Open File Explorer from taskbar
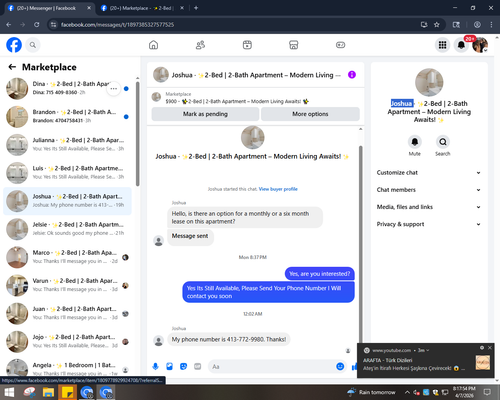 [x=48, y=392]
